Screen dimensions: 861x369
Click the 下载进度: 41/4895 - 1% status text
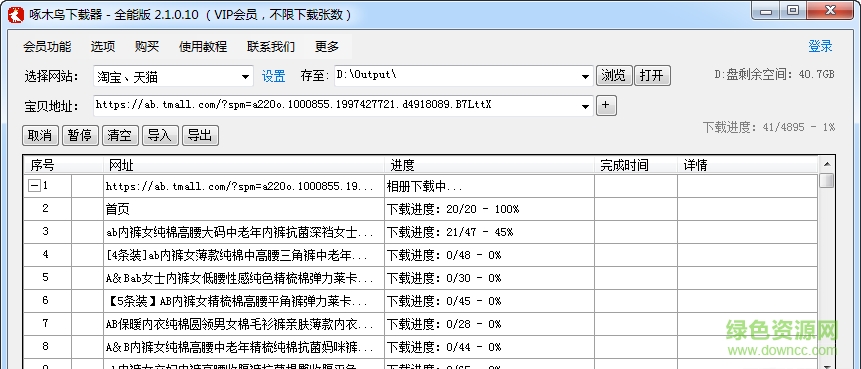click(769, 127)
